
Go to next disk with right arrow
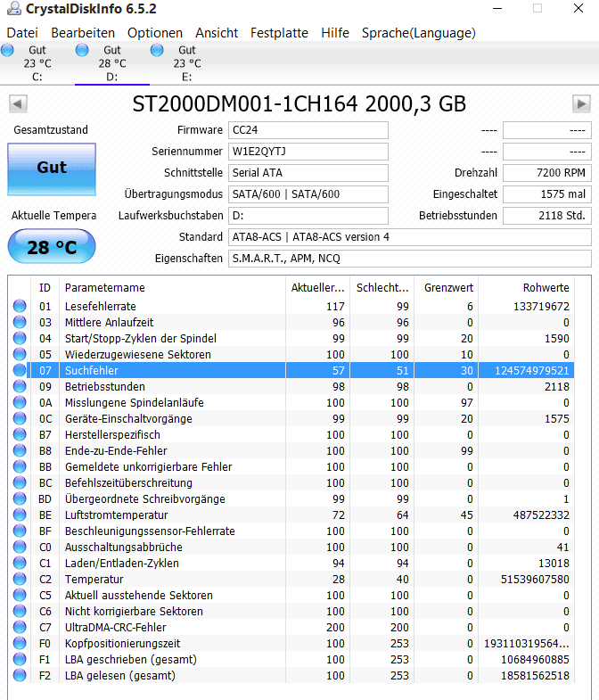point(581,104)
